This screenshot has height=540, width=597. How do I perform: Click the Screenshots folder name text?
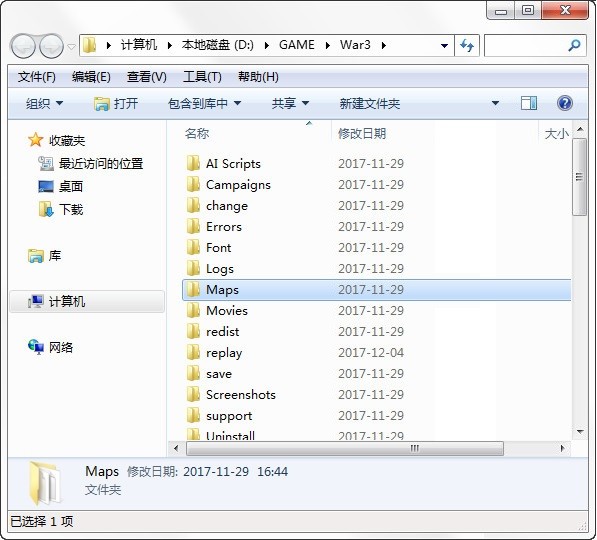coord(241,395)
